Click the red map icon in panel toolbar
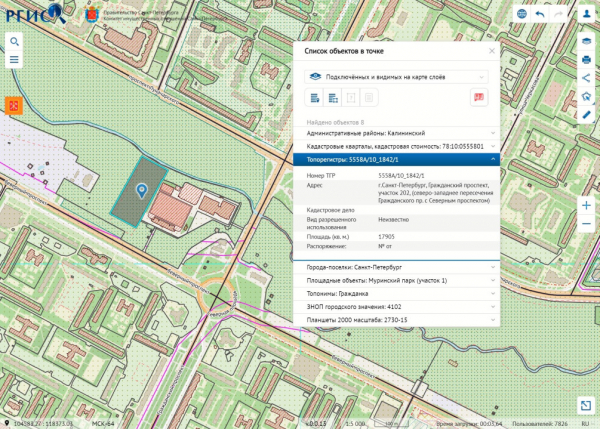 [478, 97]
